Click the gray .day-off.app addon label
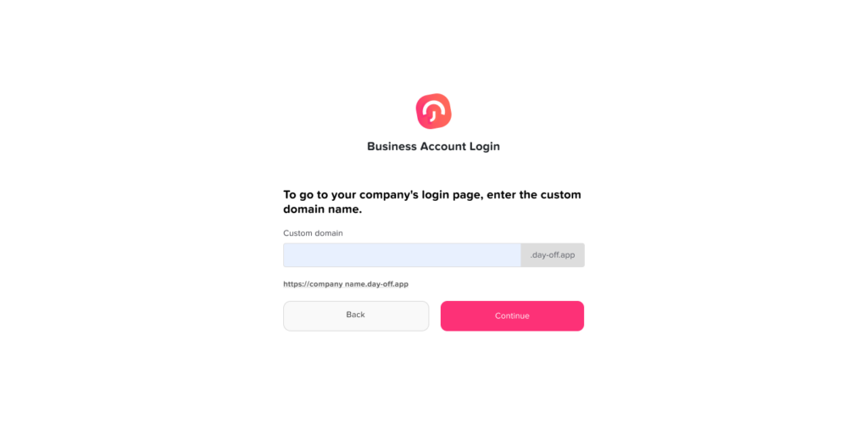 [553, 255]
